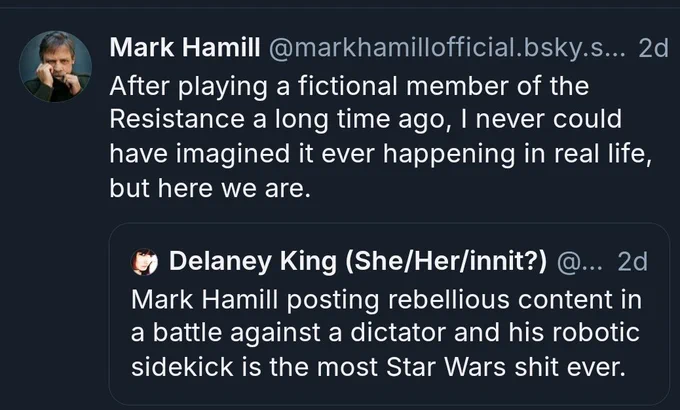Click the word "sidekick" in the quoted post
680x410 pixels.
182,367
